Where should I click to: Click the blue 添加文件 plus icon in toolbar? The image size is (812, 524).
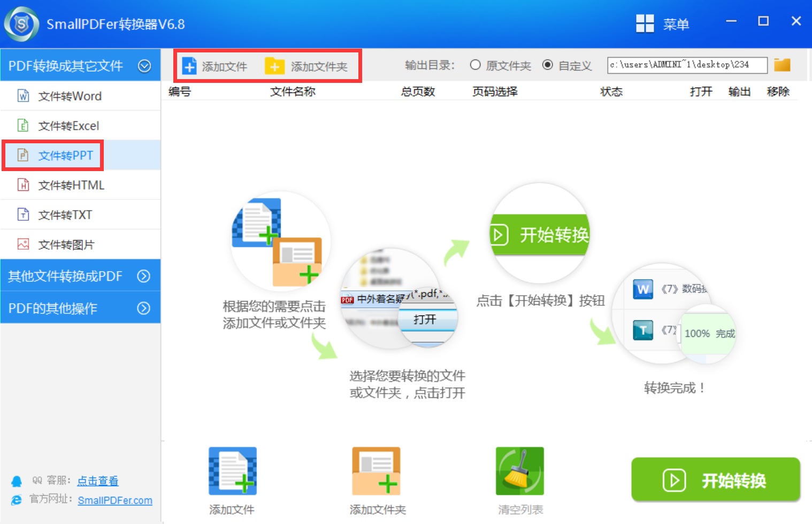pyautogui.click(x=189, y=66)
